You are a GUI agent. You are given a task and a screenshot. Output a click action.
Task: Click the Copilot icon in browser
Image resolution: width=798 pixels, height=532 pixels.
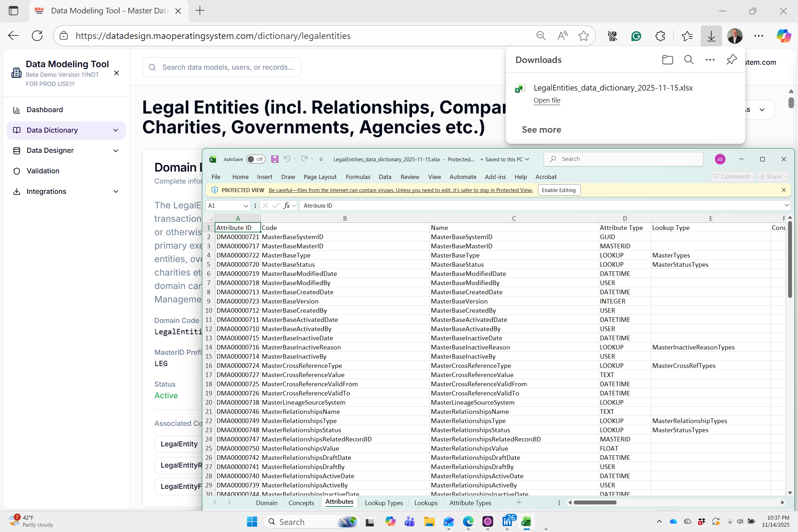click(x=783, y=36)
